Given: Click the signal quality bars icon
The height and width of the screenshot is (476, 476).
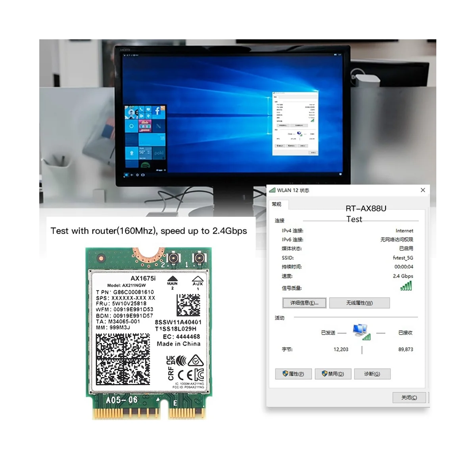Looking at the screenshot, I should [x=406, y=286].
